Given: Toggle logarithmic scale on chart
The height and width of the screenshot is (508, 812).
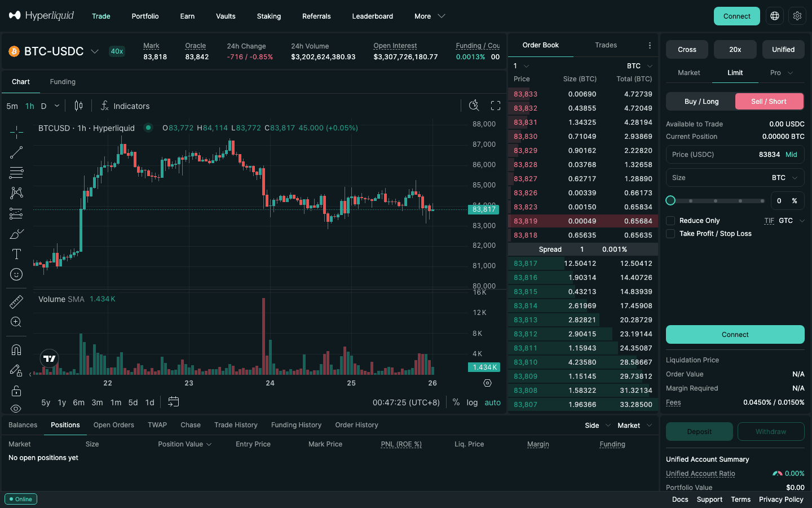Looking at the screenshot, I should [x=472, y=402].
